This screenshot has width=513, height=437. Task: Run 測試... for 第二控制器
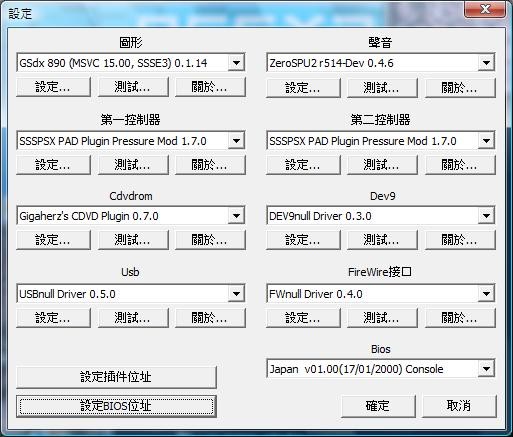[382, 165]
